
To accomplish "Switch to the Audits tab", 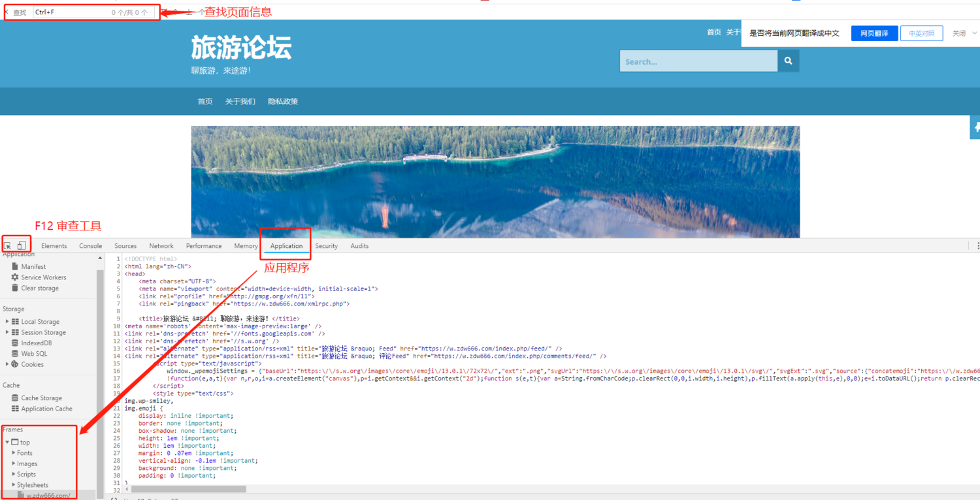I will (359, 246).
